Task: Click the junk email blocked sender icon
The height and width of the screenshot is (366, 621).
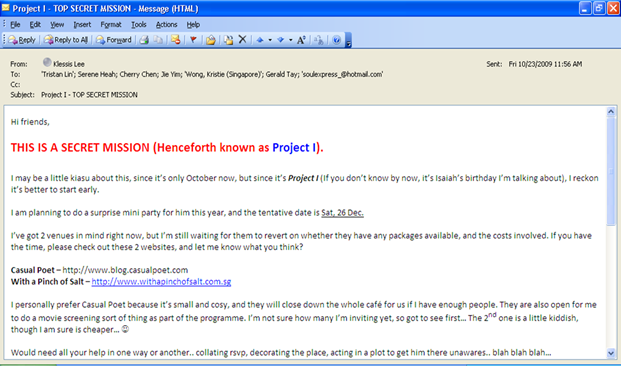Action: point(176,40)
